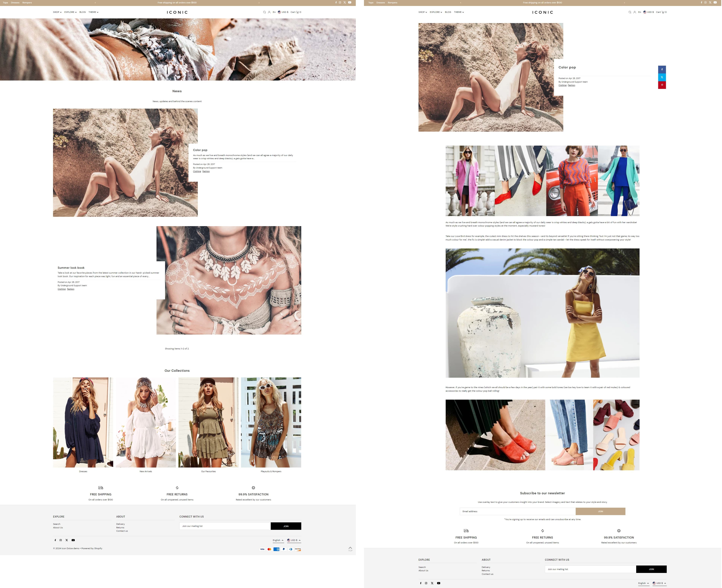The height and width of the screenshot is (588, 722).
Task: Open Color pop post title on left page
Action: [x=200, y=150]
